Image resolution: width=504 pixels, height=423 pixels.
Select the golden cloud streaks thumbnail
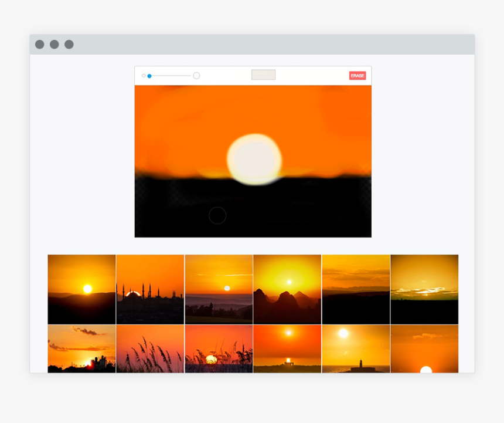(424, 289)
